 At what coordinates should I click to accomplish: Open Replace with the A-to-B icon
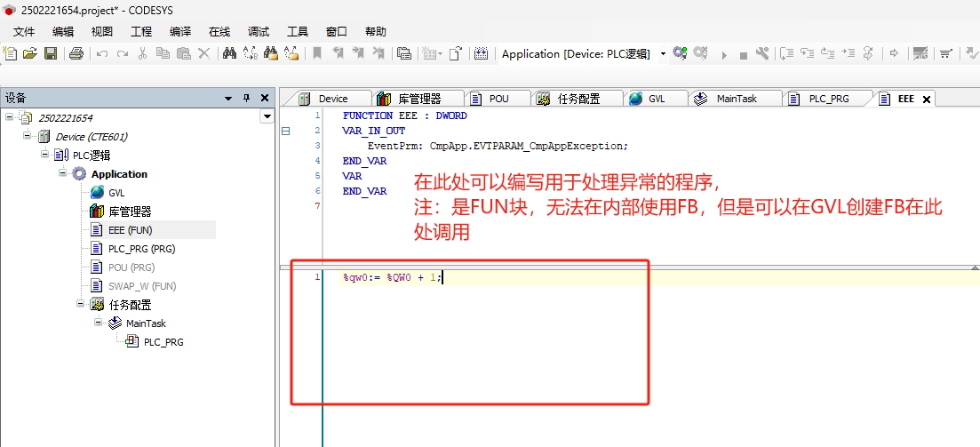click(x=250, y=54)
